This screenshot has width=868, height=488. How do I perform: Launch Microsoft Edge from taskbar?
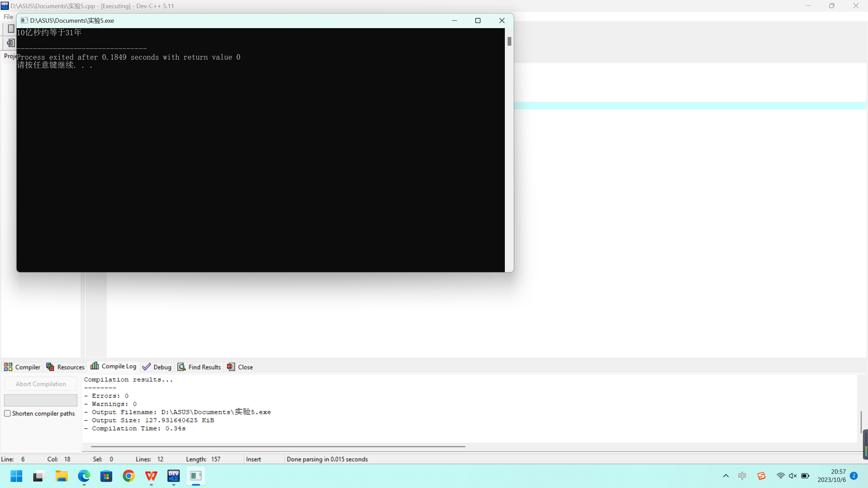tap(84, 476)
